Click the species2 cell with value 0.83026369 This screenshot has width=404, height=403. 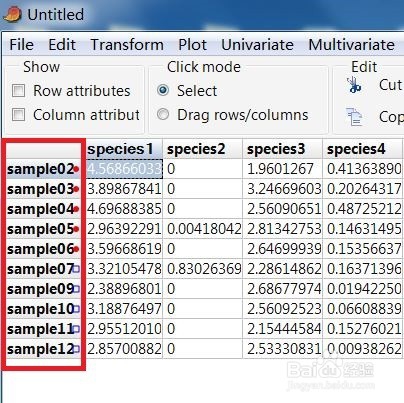coord(203,269)
